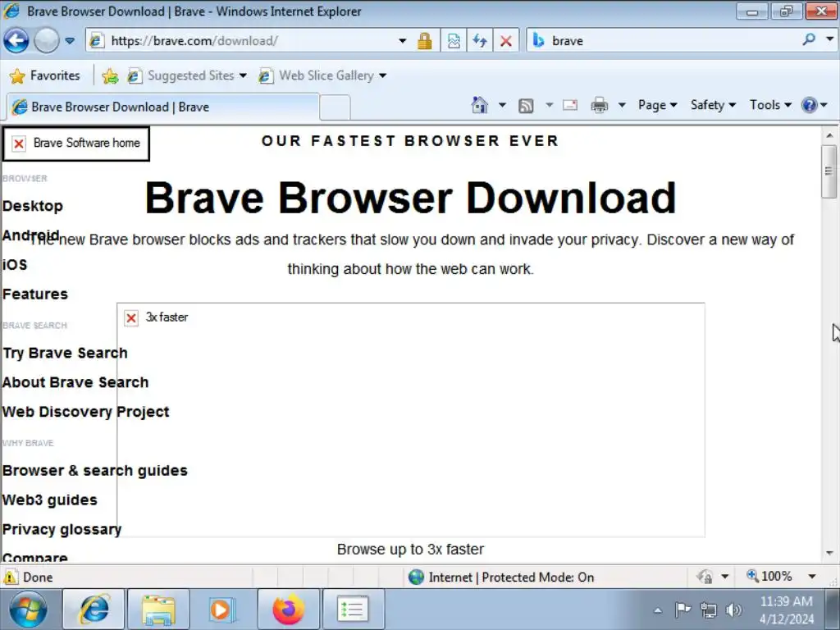Screen dimensions: 840x630
Task: Refresh the page with the Refresh icon
Action: point(479,41)
